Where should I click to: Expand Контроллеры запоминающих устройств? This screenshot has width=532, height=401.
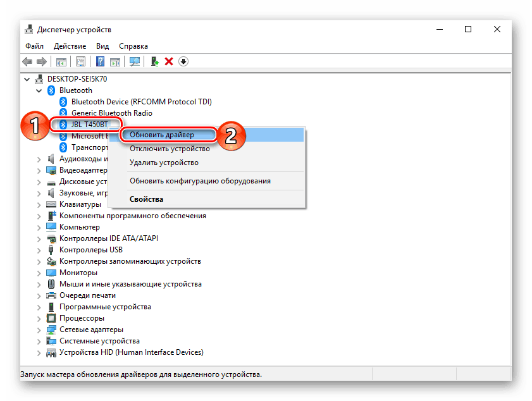coord(39,262)
